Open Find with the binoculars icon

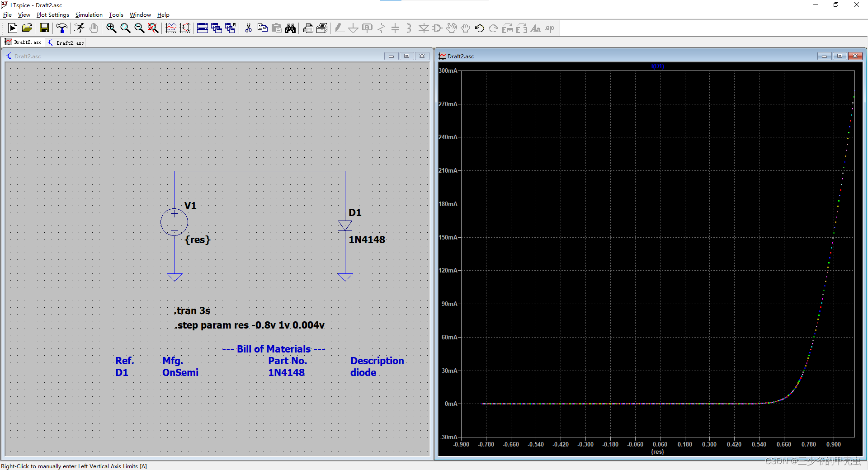(291, 28)
